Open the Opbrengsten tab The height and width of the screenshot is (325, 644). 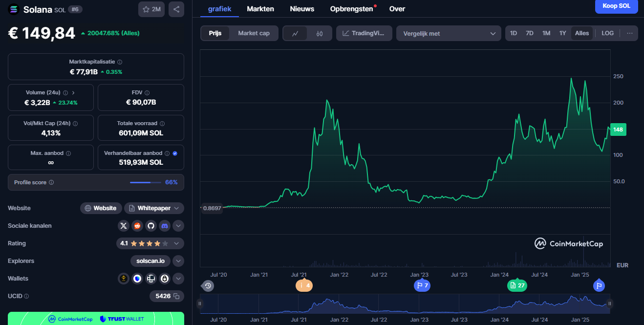[351, 9]
